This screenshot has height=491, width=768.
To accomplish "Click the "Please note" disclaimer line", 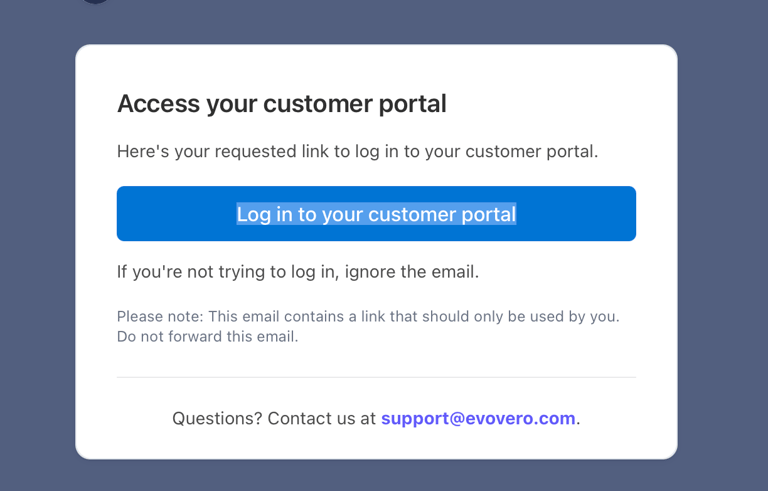I will (368, 316).
